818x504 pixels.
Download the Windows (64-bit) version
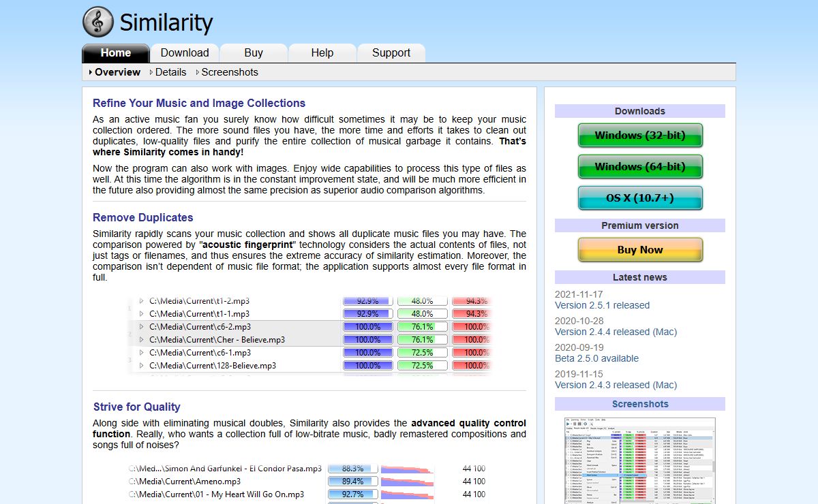coord(640,167)
